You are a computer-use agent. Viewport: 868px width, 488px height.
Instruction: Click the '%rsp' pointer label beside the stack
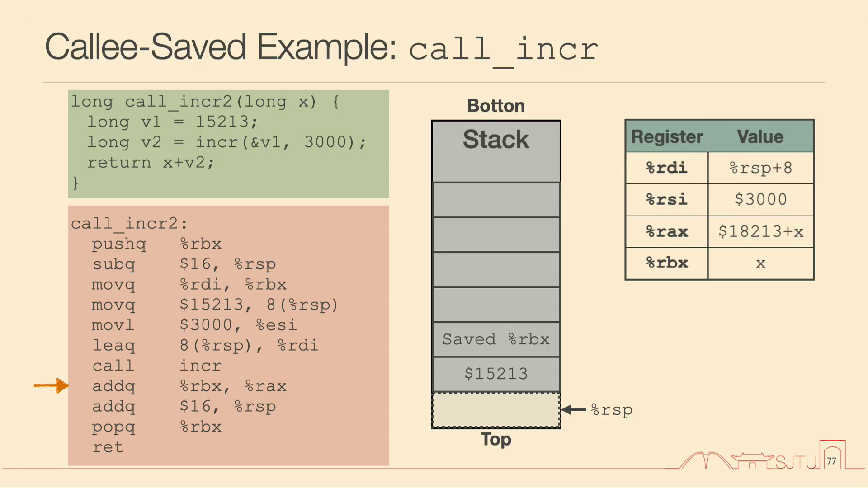click(612, 410)
